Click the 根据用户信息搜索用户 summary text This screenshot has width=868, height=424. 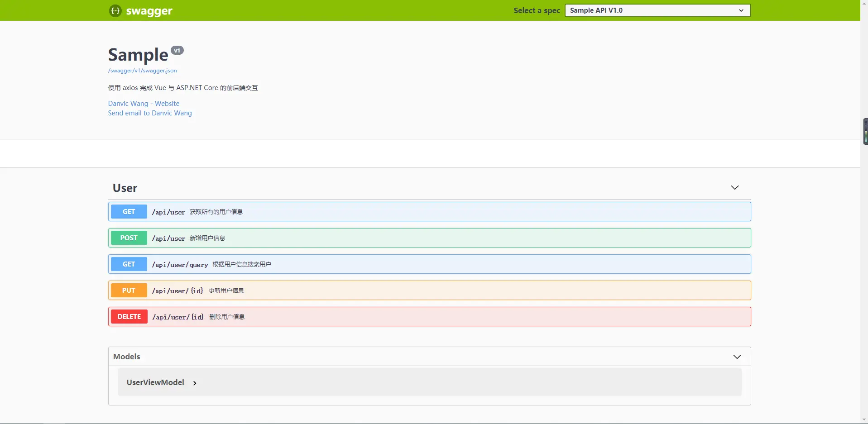[x=242, y=264]
